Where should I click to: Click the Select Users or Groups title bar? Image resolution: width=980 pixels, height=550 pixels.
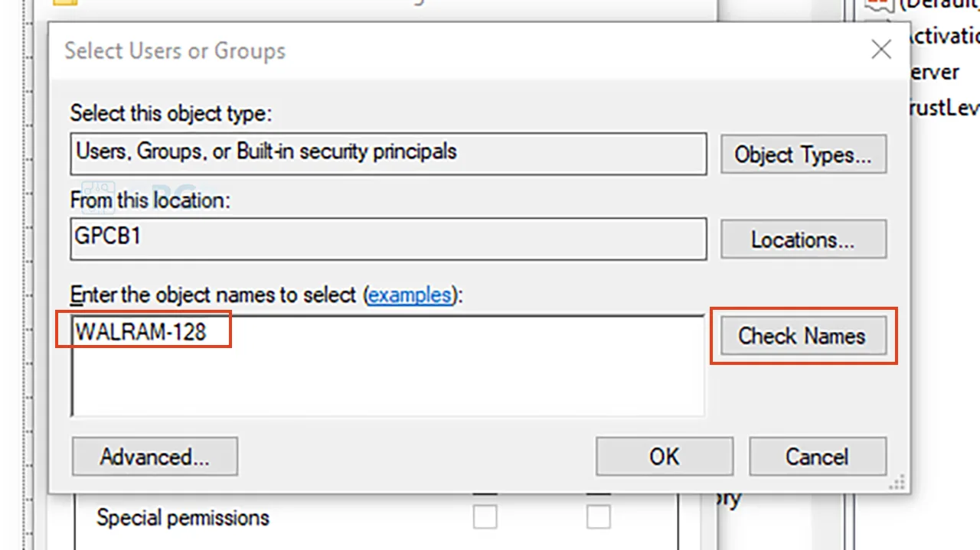(459, 50)
